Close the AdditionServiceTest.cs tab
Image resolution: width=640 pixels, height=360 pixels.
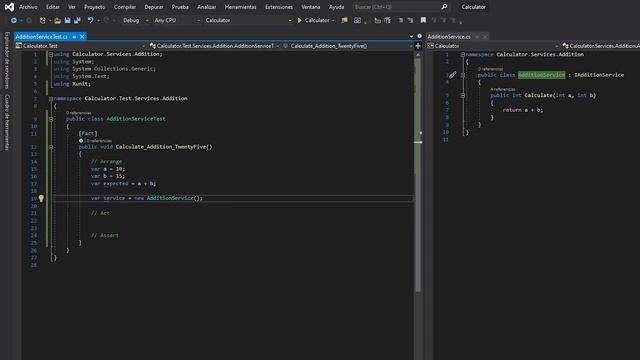82,37
